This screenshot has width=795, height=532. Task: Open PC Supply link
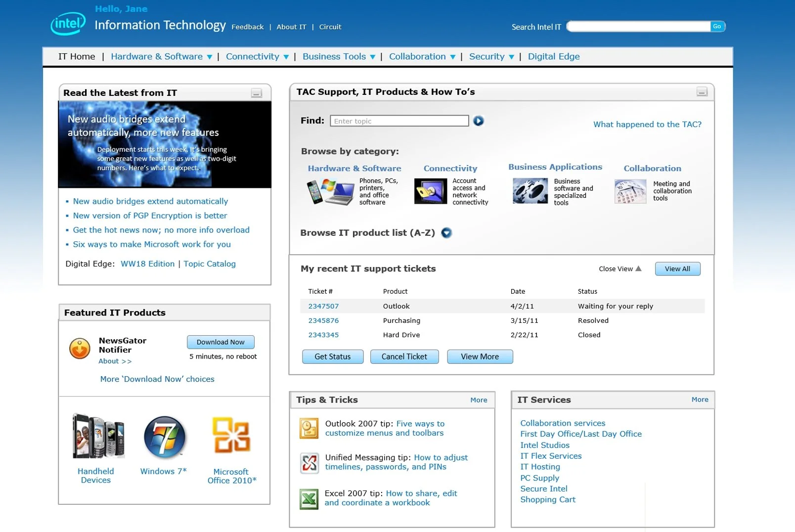click(539, 478)
